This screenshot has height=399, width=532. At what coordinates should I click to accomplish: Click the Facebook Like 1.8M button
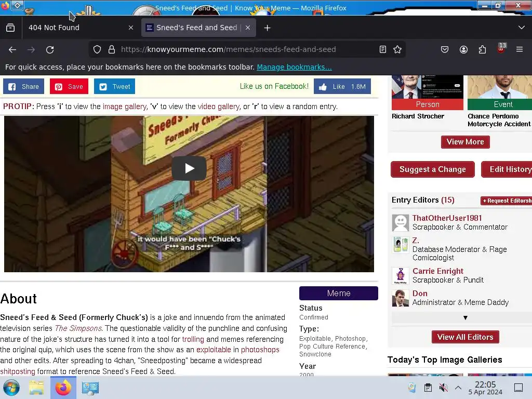(342, 87)
